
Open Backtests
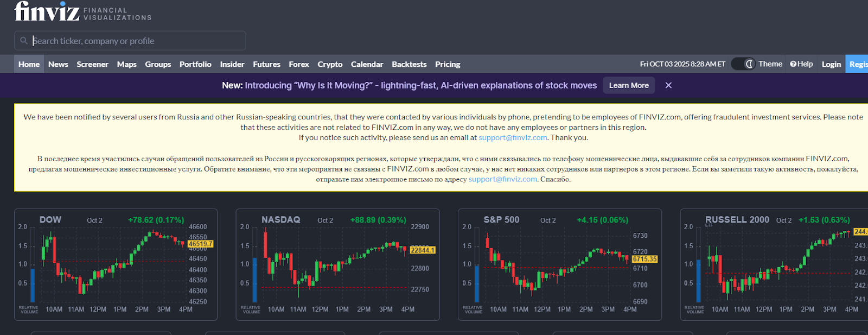[x=409, y=64]
